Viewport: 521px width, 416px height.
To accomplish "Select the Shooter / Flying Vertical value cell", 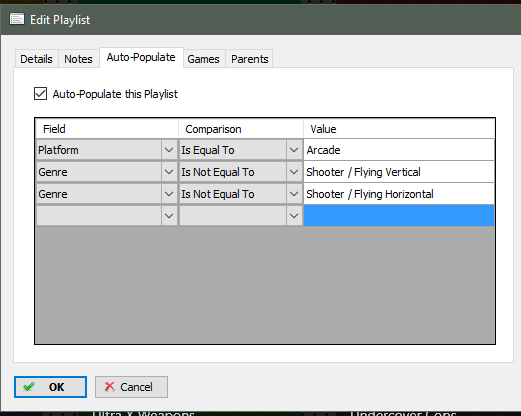I will pos(399,172).
